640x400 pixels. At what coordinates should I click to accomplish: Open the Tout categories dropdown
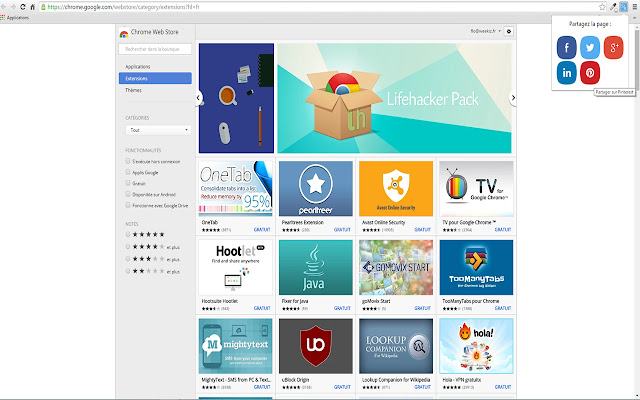coord(158,130)
